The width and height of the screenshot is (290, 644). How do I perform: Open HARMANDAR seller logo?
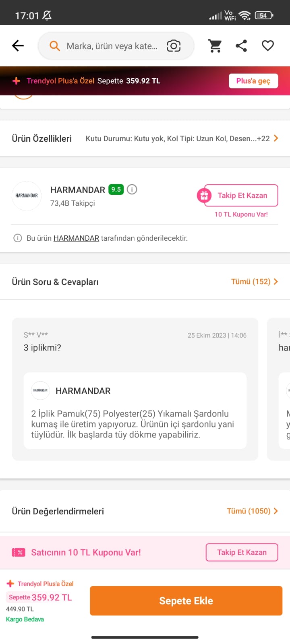click(27, 196)
